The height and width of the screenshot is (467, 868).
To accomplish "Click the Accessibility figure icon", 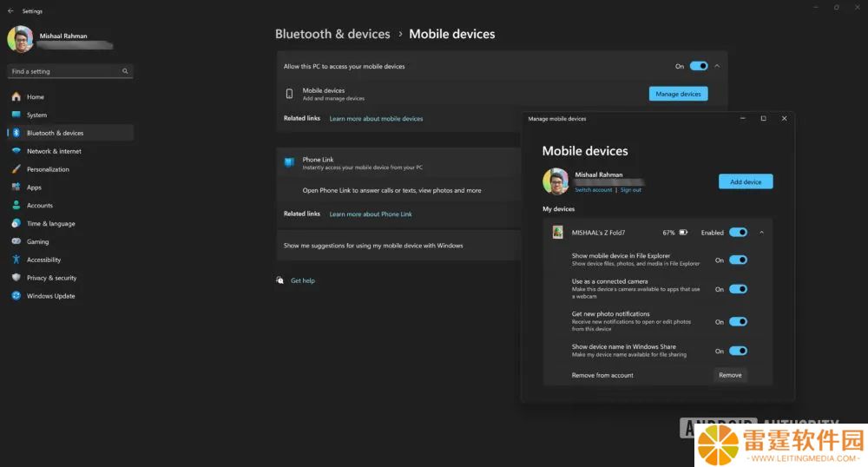I will tap(16, 260).
